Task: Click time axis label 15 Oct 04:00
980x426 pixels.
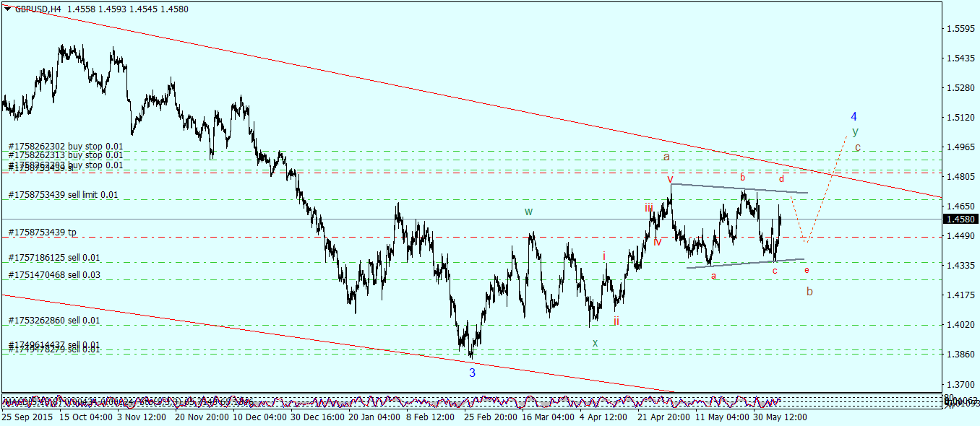Action: (x=85, y=417)
